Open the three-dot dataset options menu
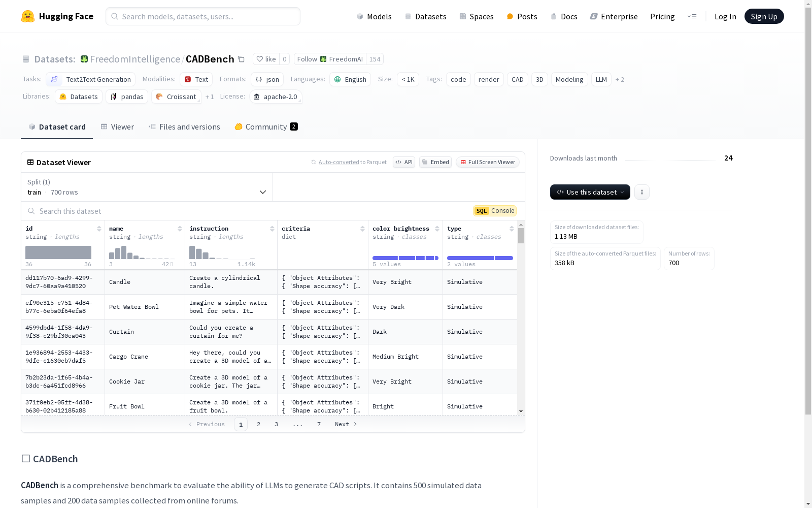This screenshot has height=508, width=812. (x=642, y=192)
